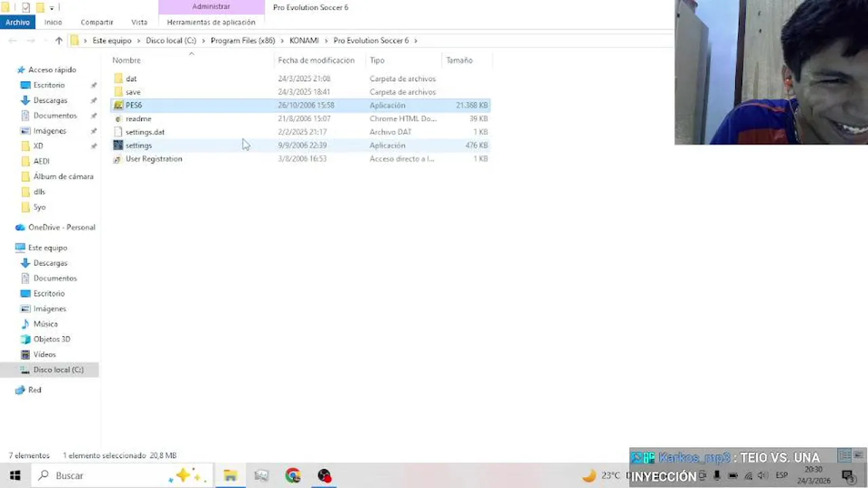Expand the chevron after Este equipo in path
This screenshot has height=488, width=868.
(x=138, y=41)
